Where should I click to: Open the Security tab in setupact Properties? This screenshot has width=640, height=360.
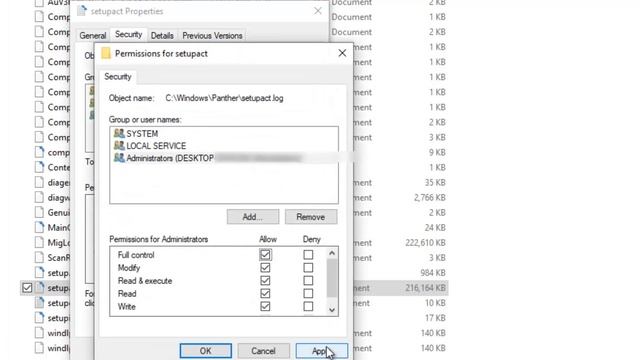pos(128,34)
